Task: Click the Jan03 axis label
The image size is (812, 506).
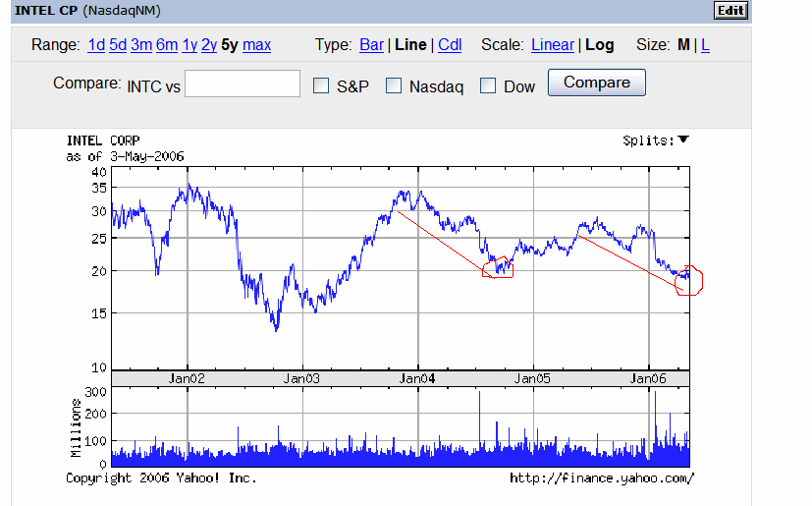Action: pos(301,378)
